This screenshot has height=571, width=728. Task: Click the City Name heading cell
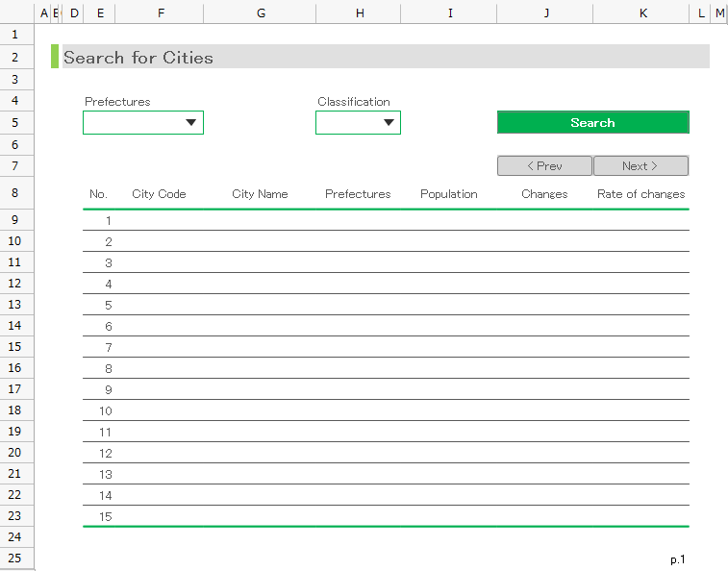[x=260, y=194]
